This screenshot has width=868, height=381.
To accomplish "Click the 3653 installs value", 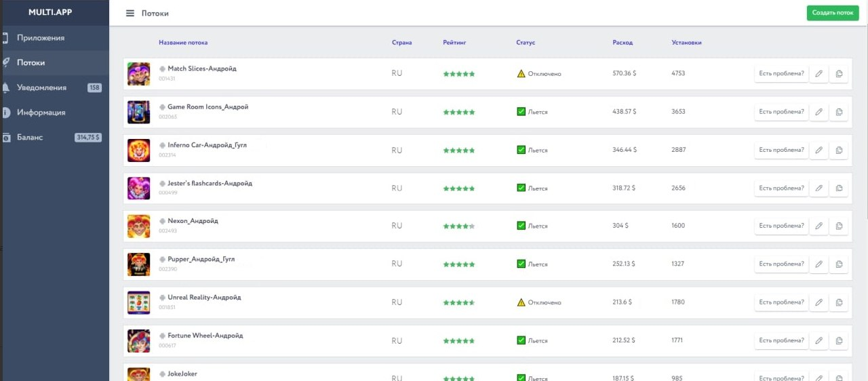I will [678, 112].
